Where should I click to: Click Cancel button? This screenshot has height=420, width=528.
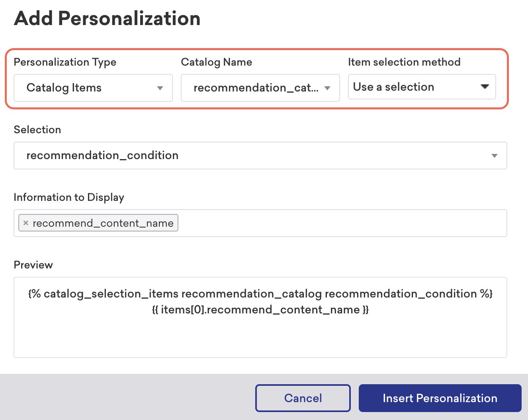tap(303, 398)
